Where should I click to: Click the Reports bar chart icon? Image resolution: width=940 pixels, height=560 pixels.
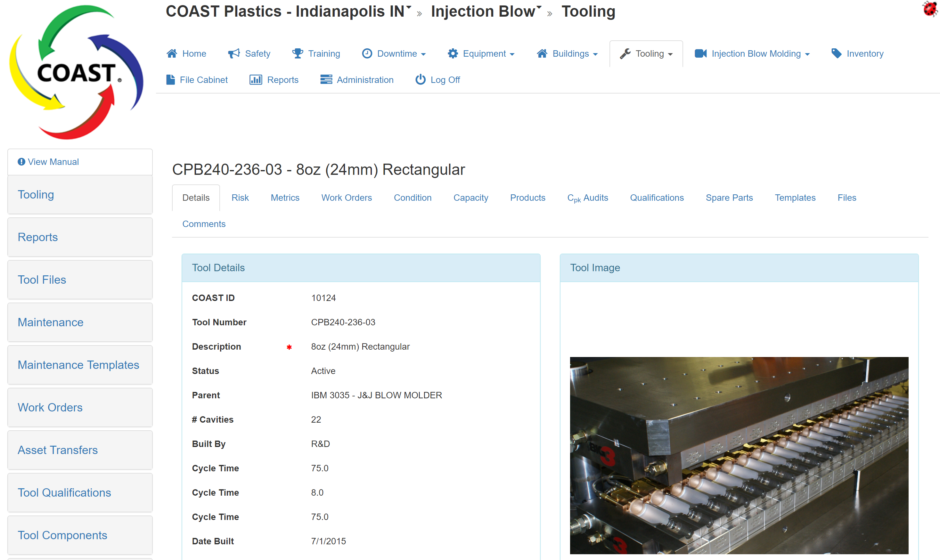(256, 80)
